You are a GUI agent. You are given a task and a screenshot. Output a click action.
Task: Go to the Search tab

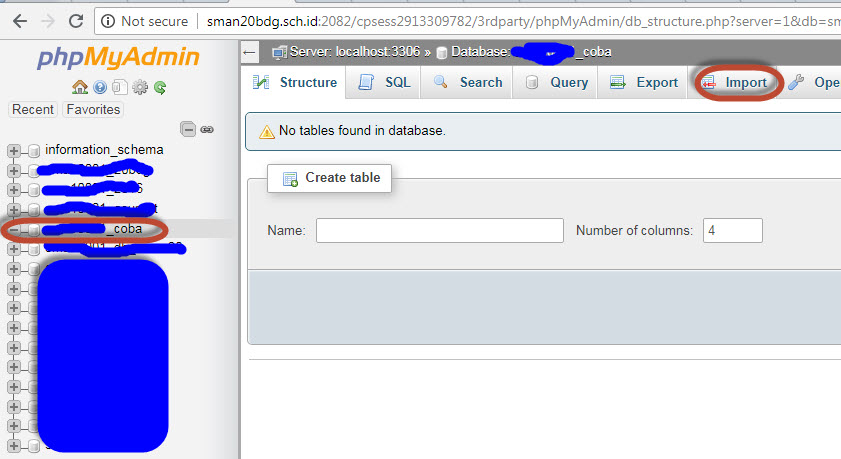[468, 83]
